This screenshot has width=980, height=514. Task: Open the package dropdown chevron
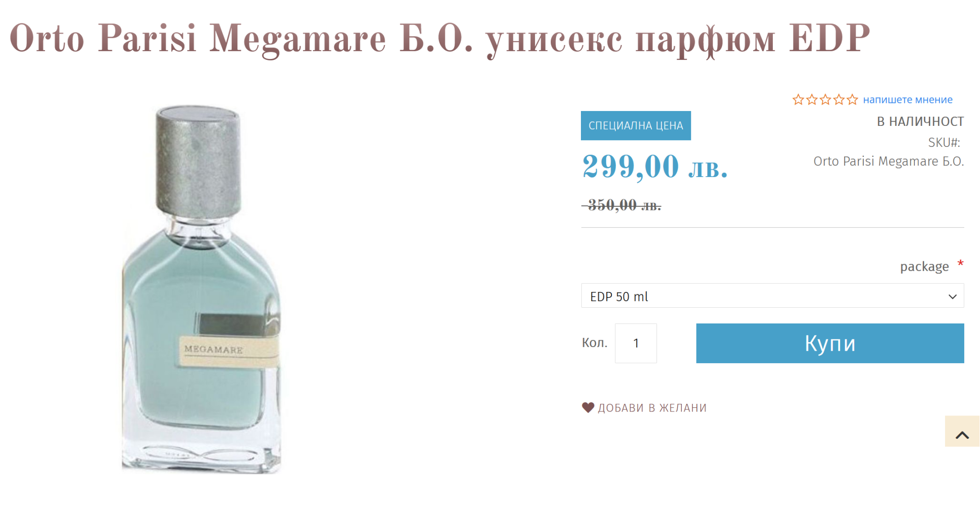952,297
